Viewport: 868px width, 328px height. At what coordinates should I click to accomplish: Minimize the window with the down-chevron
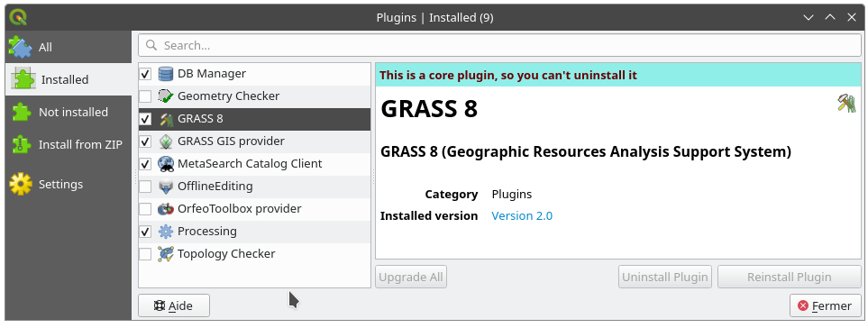pos(809,18)
